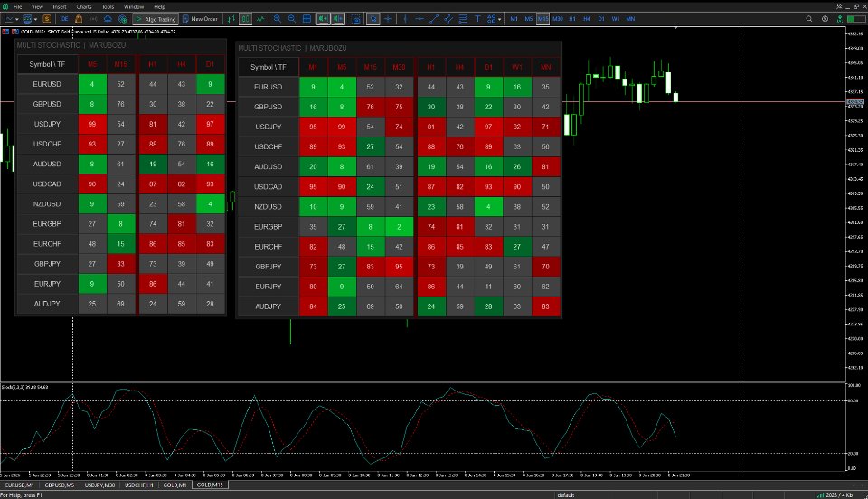Open the Help menu
The width and height of the screenshot is (868, 499).
[x=159, y=6]
